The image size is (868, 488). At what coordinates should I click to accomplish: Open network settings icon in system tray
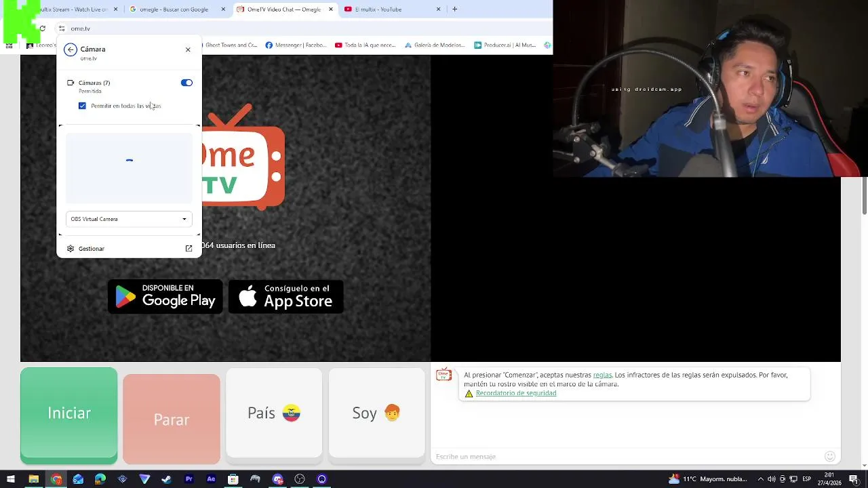click(x=793, y=479)
